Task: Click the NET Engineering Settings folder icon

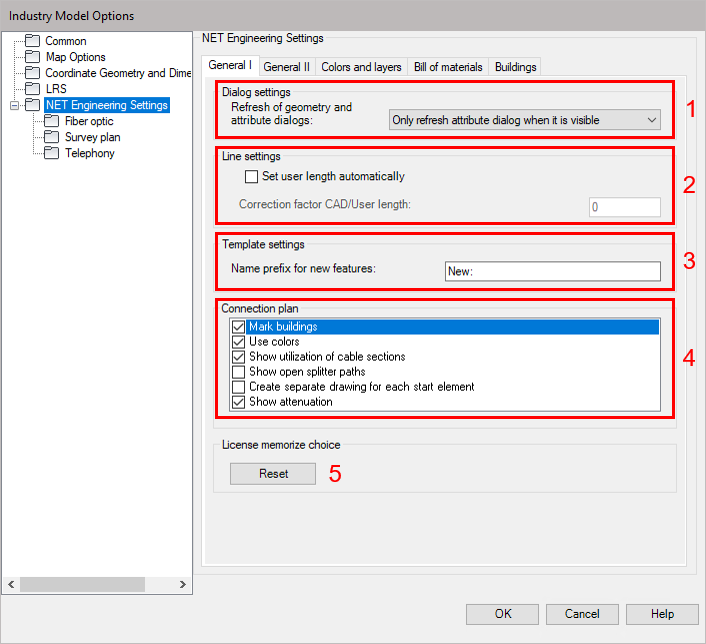Action: click(32, 105)
